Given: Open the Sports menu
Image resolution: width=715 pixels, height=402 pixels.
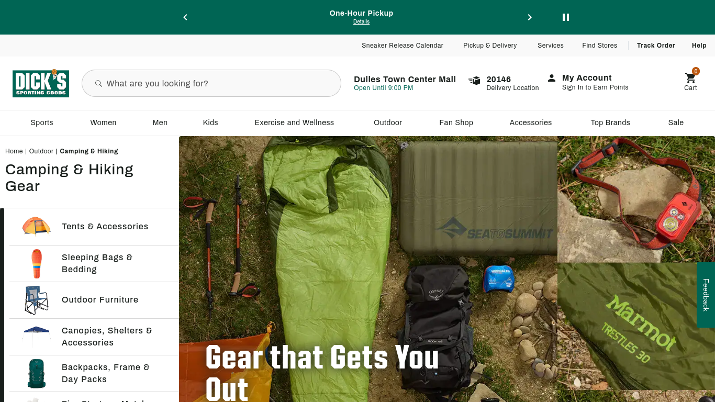Looking at the screenshot, I should (x=42, y=123).
